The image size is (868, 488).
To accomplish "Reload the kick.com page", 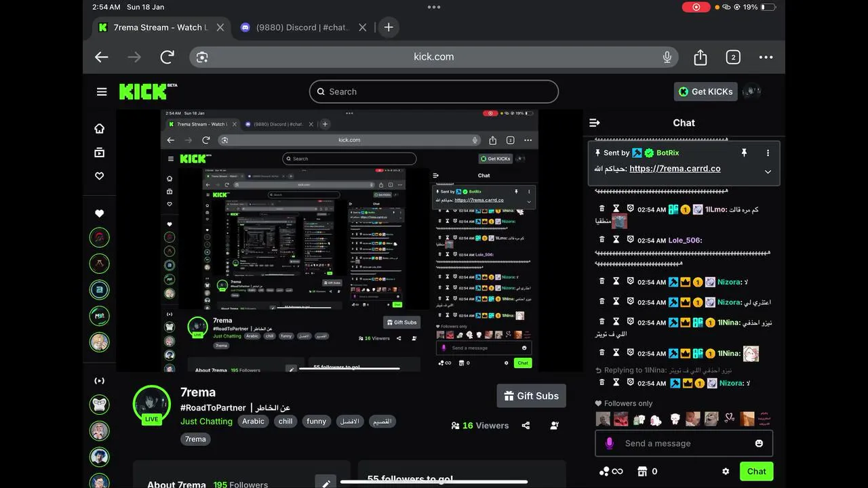I will (167, 57).
